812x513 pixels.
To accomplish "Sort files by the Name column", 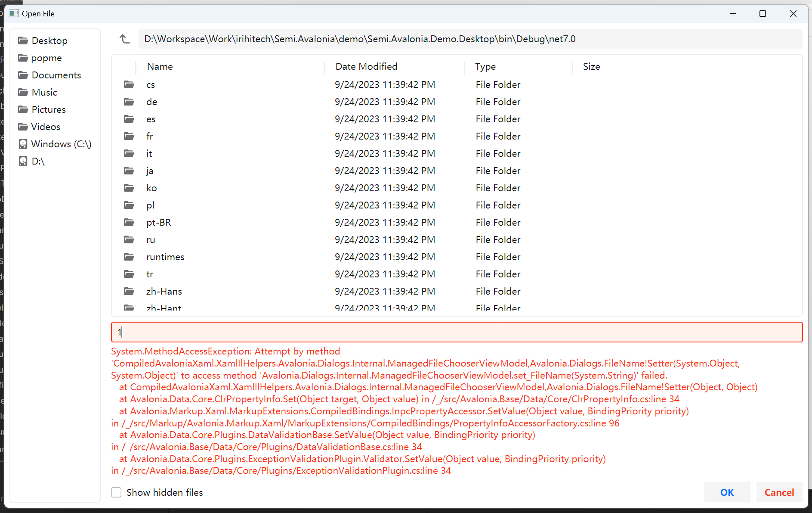I will click(160, 66).
